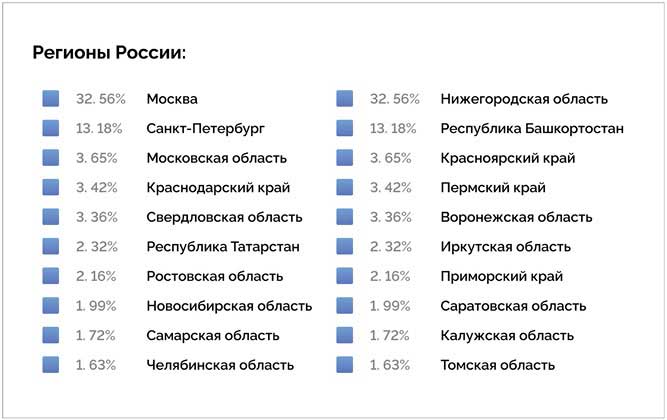Select the blue marker for Пермский край
Viewport: 667px width, 420px height.
point(345,188)
